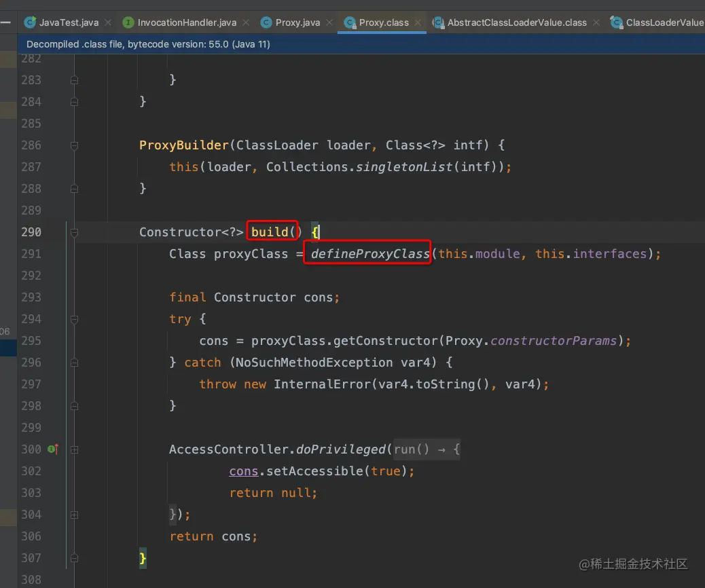Click the JavaTest.java class file icon
Screen dimensions: 705x588
30,22
